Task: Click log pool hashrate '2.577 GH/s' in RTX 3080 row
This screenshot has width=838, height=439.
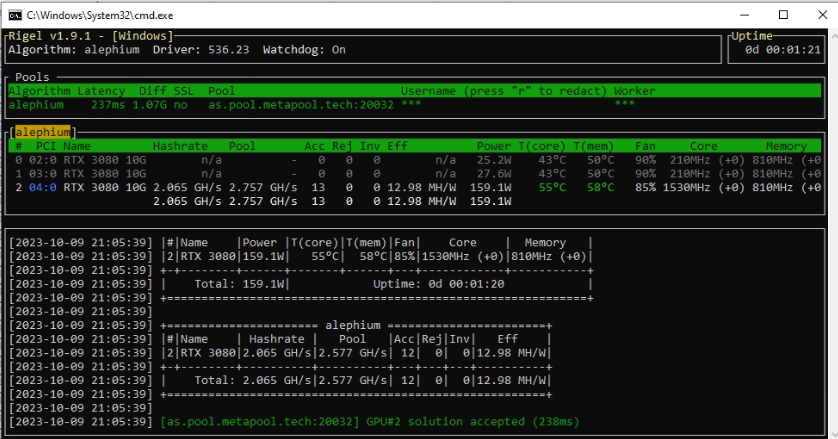Action: 352,353
